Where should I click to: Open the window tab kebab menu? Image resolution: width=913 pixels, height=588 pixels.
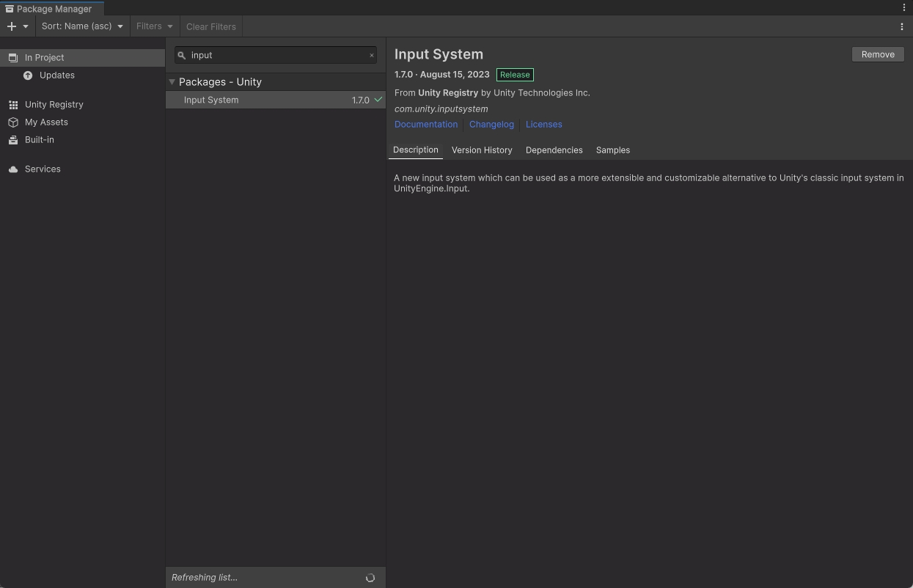903,7
